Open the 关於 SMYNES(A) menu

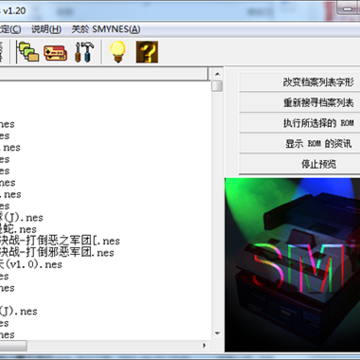click(x=106, y=29)
